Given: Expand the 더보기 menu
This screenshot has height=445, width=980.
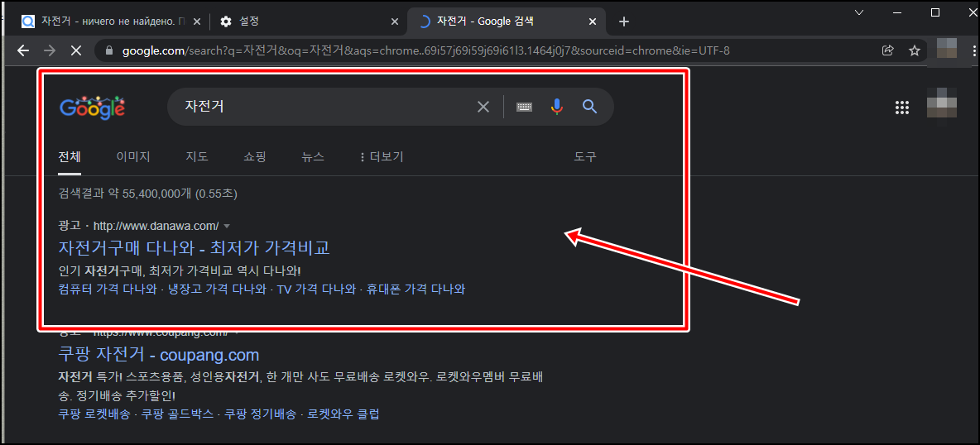Looking at the screenshot, I should [x=382, y=157].
